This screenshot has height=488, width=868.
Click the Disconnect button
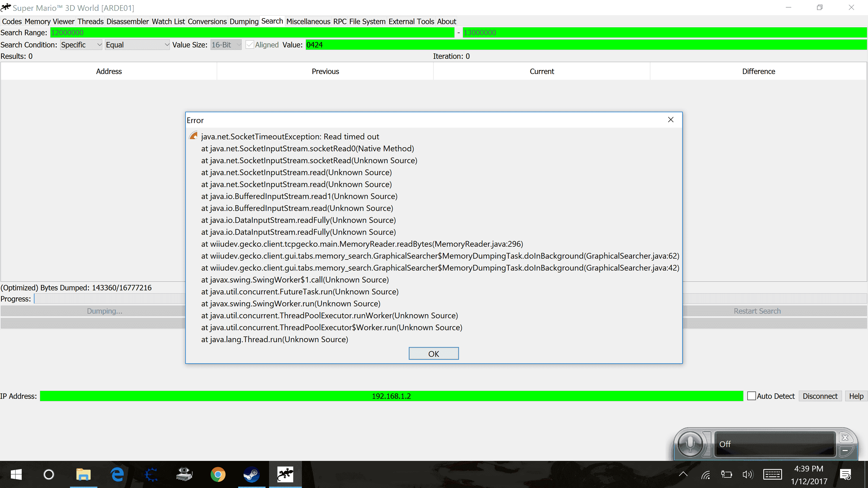pyautogui.click(x=820, y=396)
